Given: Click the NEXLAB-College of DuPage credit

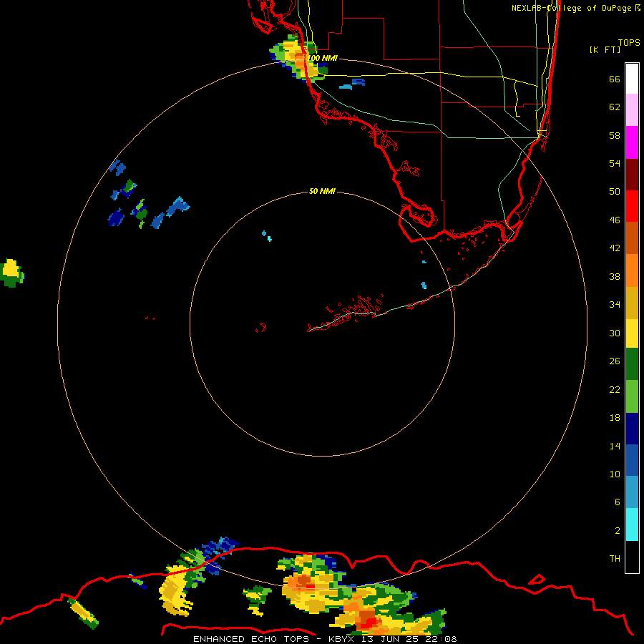Looking at the screenshot, I should coord(576,8).
